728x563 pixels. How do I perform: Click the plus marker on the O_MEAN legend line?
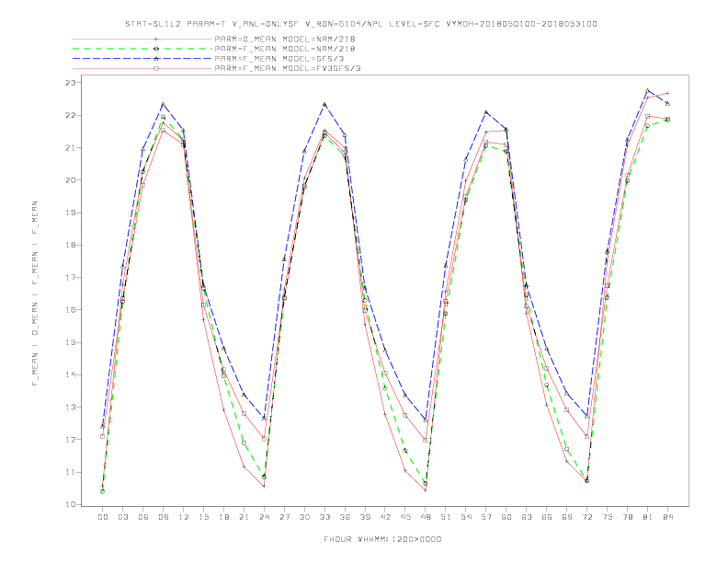156,39
